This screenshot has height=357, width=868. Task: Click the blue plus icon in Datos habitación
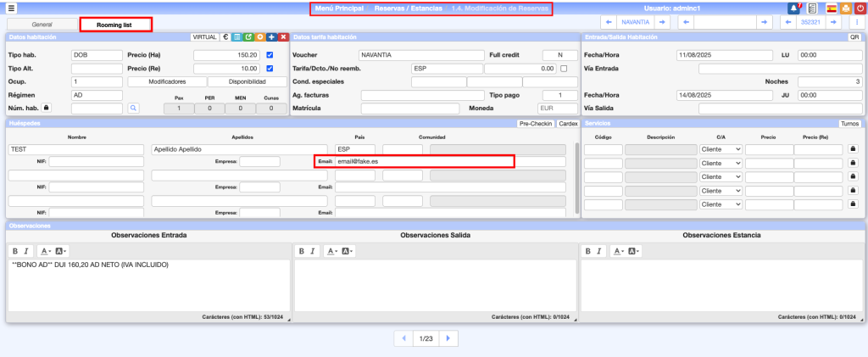point(271,37)
